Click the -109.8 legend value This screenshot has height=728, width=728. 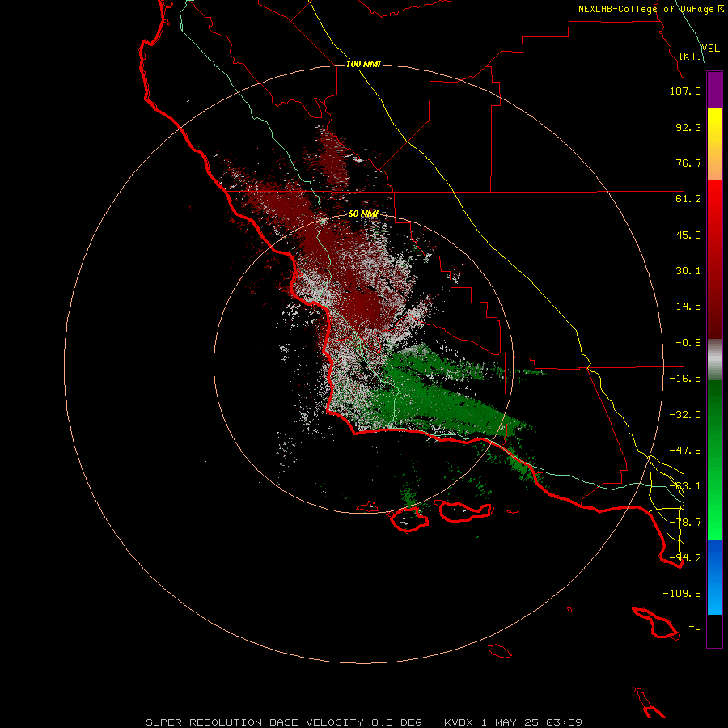[x=682, y=594]
